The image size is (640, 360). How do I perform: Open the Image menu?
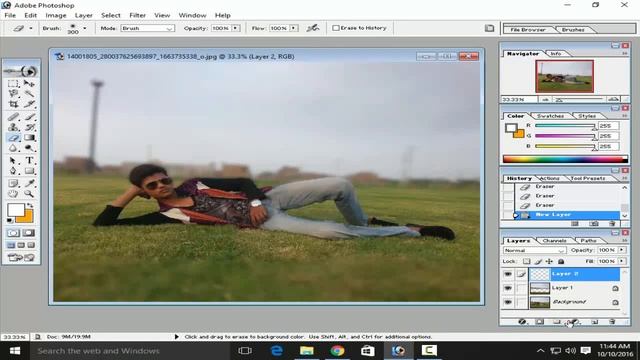coord(56,15)
